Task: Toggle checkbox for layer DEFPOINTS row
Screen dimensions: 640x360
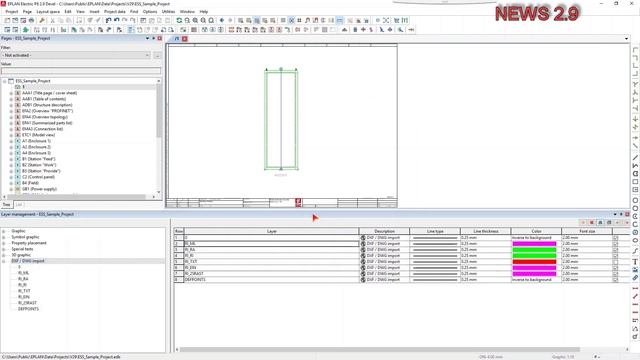Action: [x=616, y=280]
